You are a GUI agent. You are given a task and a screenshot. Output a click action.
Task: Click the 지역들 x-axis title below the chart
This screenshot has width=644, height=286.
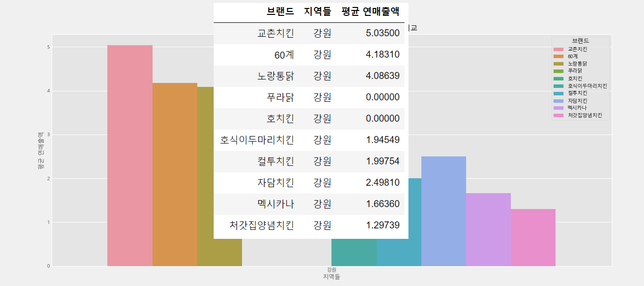coord(331,277)
